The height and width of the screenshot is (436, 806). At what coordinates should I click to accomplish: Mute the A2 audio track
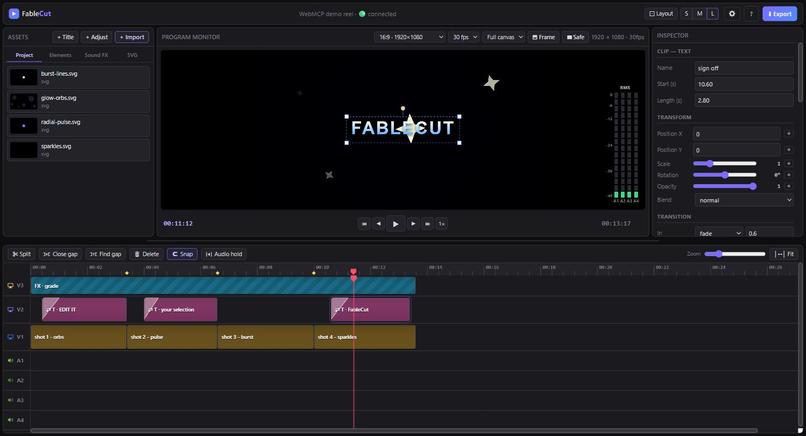(x=10, y=380)
